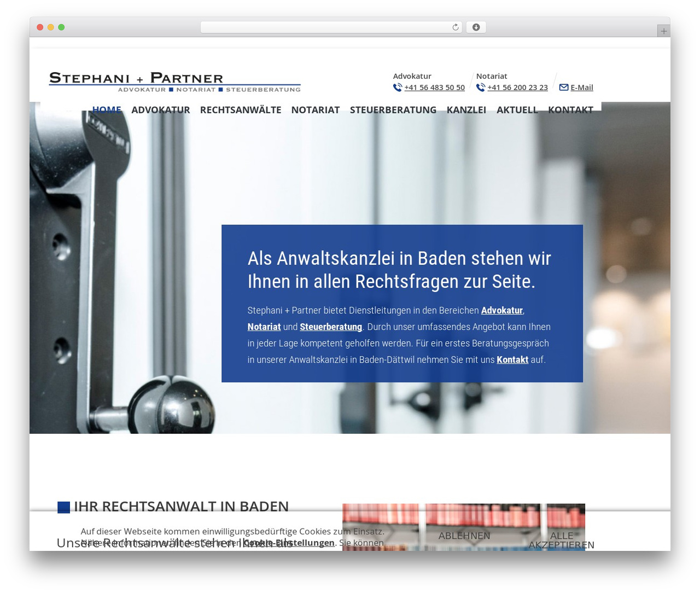Image resolution: width=700 pixels, height=593 pixels.
Task: Click the E-Mail envelope icon
Action: 564,88
